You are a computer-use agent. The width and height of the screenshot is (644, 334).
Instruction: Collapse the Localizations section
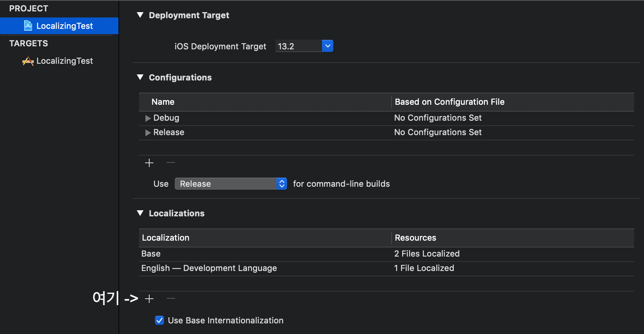coord(140,213)
